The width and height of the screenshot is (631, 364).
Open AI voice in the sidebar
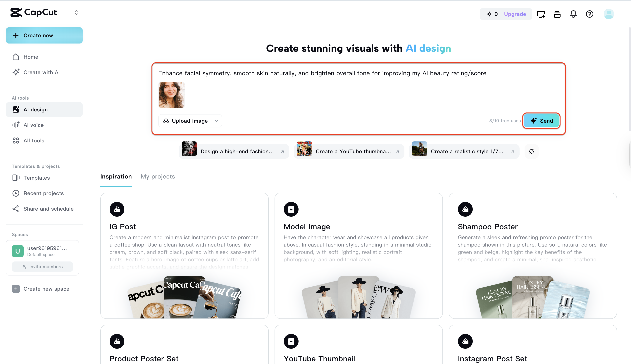pyautogui.click(x=34, y=125)
